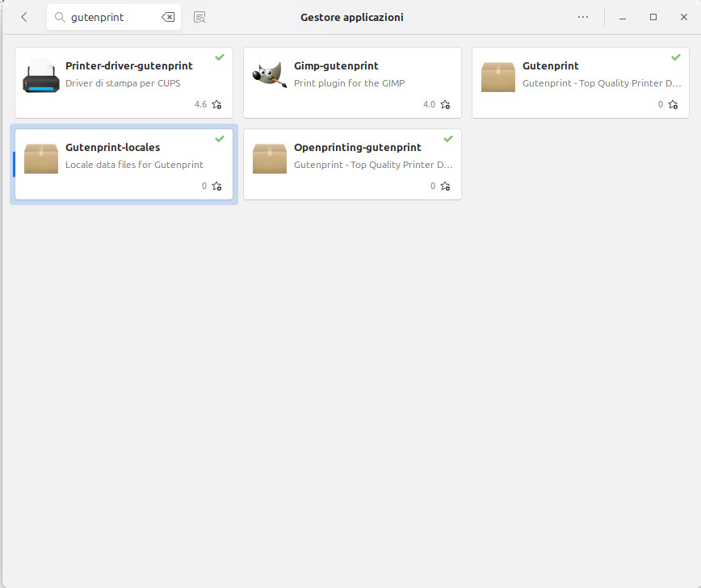The width and height of the screenshot is (701, 588).
Task: Click installed checkmark on Printer-driver-gutenprint
Action: point(220,57)
